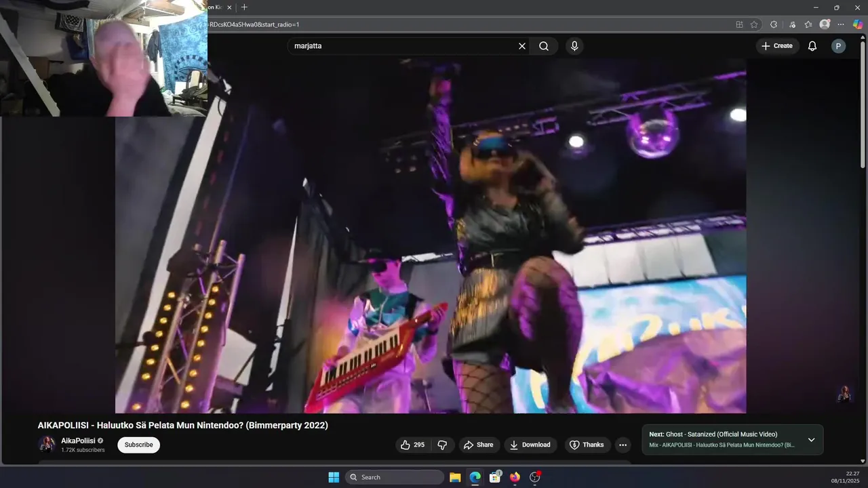Screen dimensions: 868x488
Task: Click the webcam overlay thumbnail
Action: [104, 58]
